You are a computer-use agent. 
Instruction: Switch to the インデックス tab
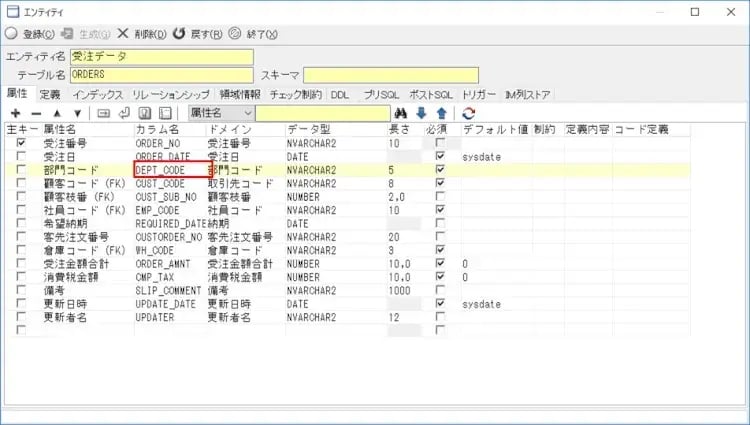pos(98,94)
